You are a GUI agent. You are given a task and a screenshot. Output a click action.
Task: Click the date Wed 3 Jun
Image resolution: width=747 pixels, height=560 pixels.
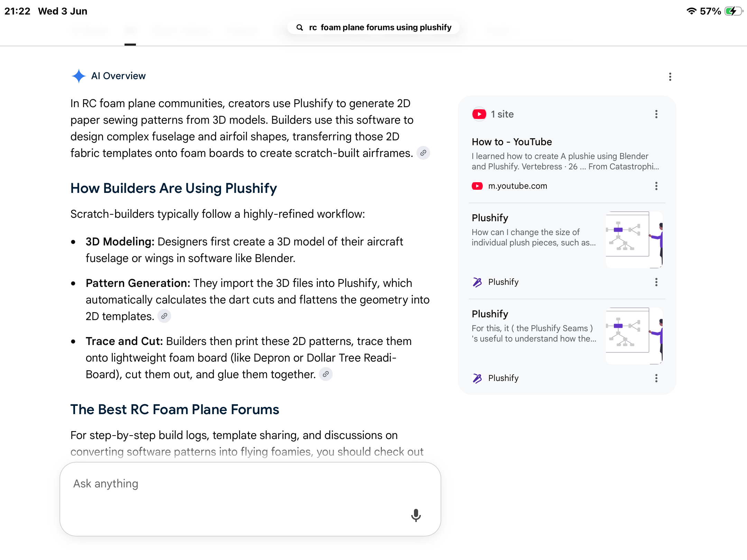coord(63,11)
